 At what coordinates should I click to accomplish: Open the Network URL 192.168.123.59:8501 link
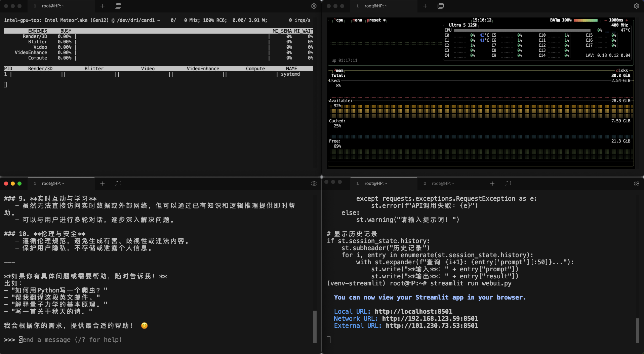[430, 319]
